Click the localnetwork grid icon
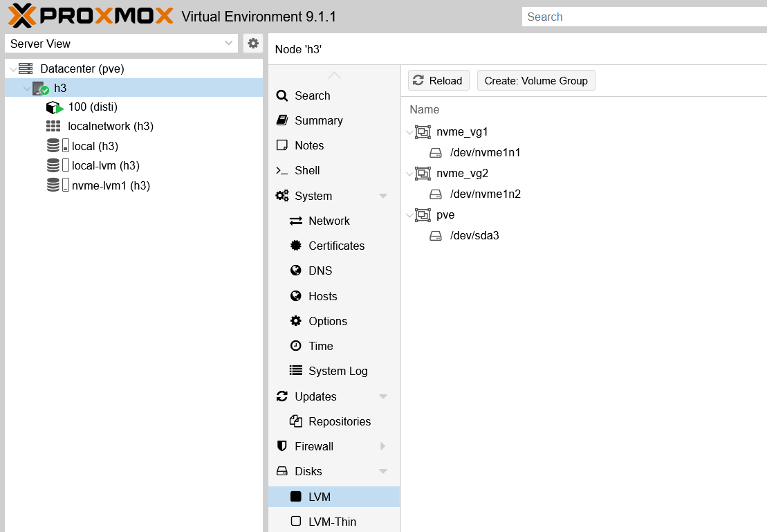The image size is (767, 532). pos(53,127)
